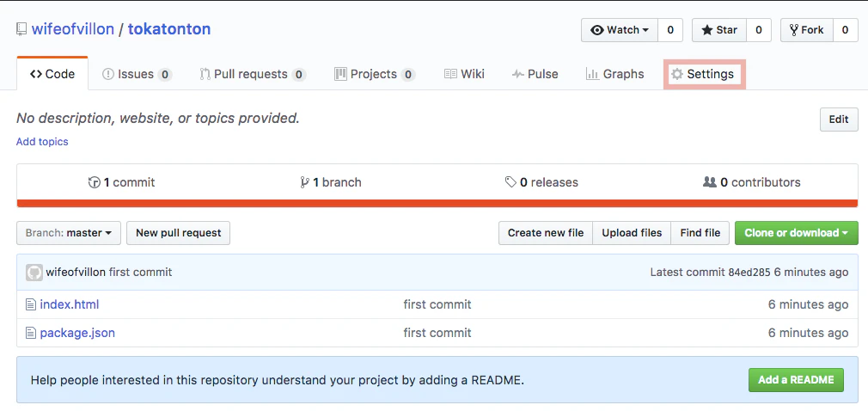Open Clone or download dropdown
Viewport: 868px width, 411px height.
[797, 233]
